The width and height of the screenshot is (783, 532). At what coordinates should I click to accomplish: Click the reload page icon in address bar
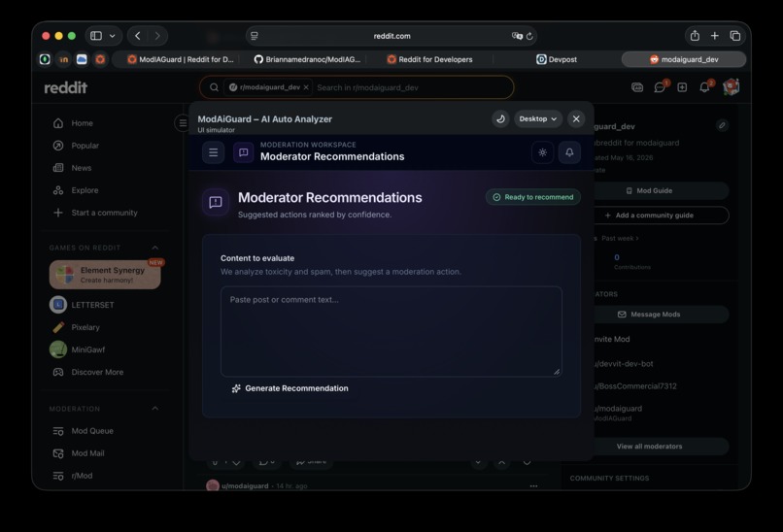529,36
